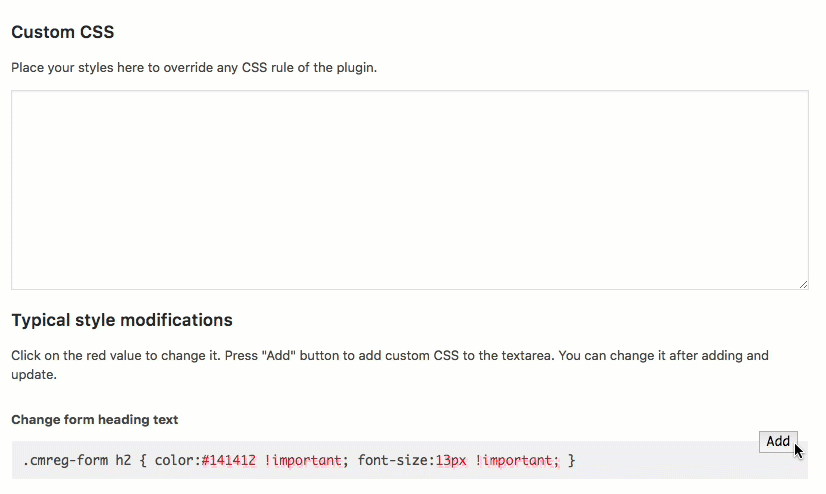Click the textarea resize handle corner
Viewport: 826px width, 494px height.
tap(803, 284)
